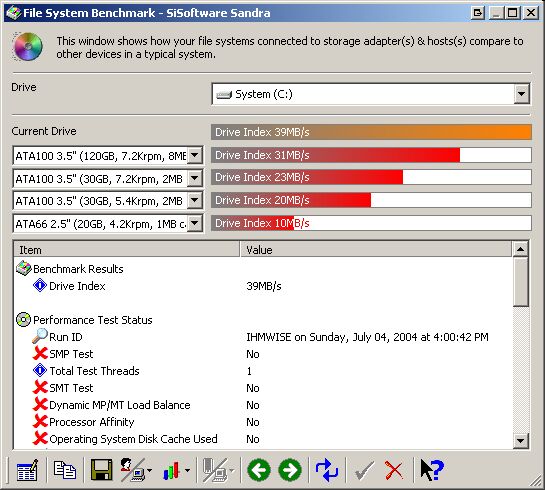Select the Total Test Threads row label
This screenshot has width=545, height=490.
(x=94, y=371)
